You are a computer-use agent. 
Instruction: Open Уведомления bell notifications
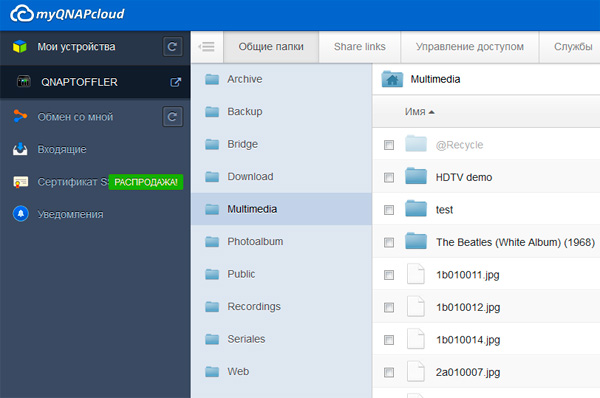tap(21, 214)
